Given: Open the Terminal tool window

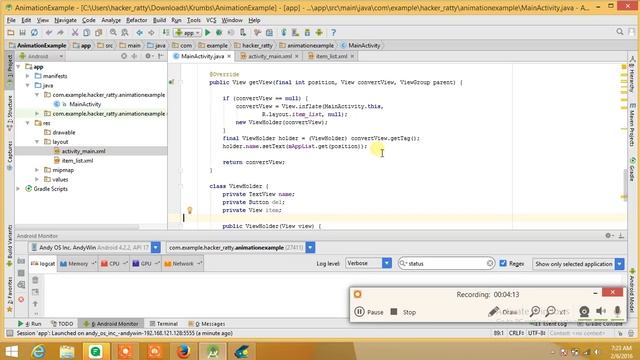Looking at the screenshot, I should (x=164, y=324).
